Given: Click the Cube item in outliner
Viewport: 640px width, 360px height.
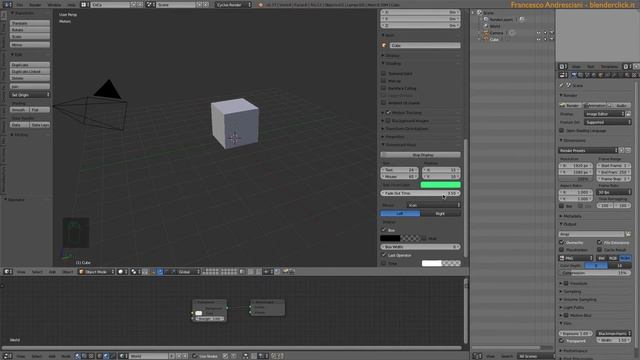Looking at the screenshot, I should pyautogui.click(x=494, y=40).
